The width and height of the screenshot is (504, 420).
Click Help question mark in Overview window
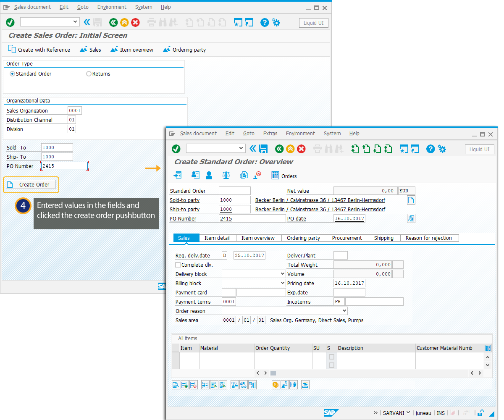pos(430,149)
